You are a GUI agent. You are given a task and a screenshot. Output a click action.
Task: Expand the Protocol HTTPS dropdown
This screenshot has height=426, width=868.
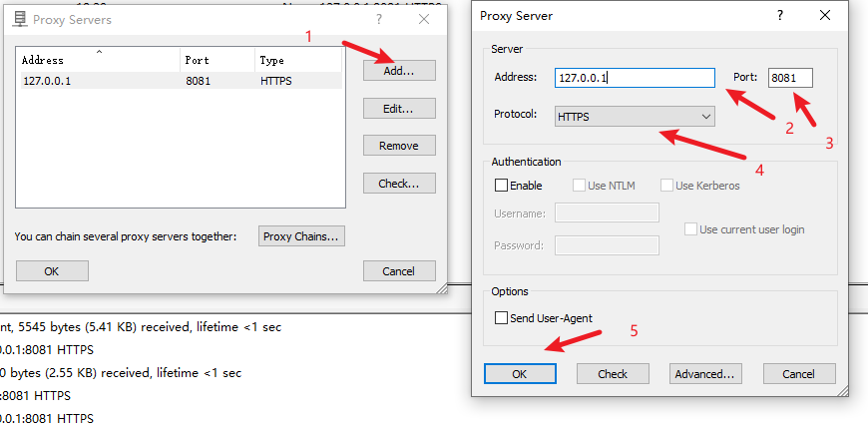pyautogui.click(x=636, y=117)
